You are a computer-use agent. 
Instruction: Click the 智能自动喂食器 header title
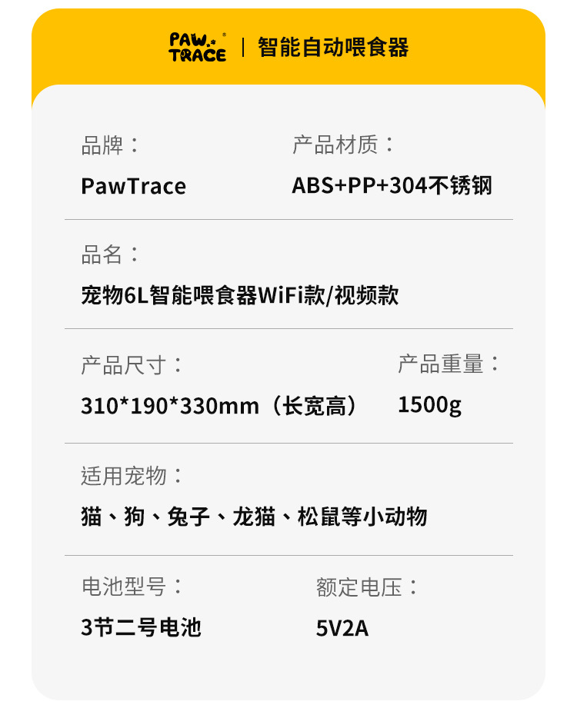point(333,47)
